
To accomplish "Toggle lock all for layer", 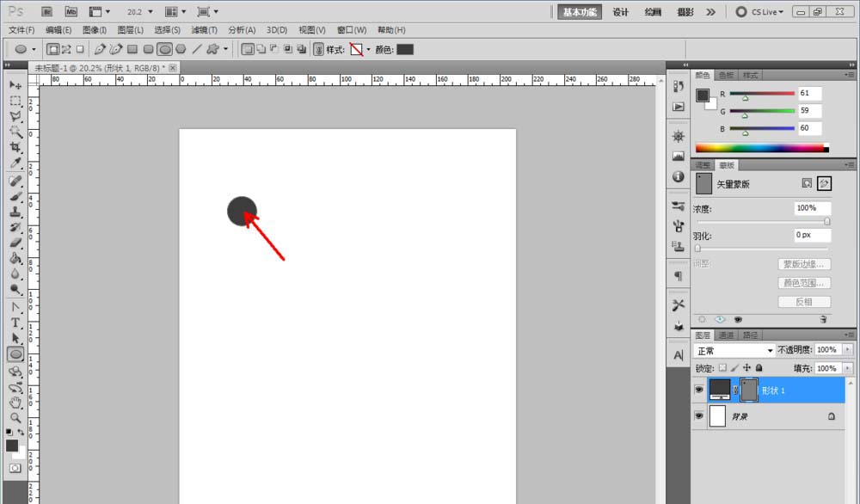I will point(759,368).
